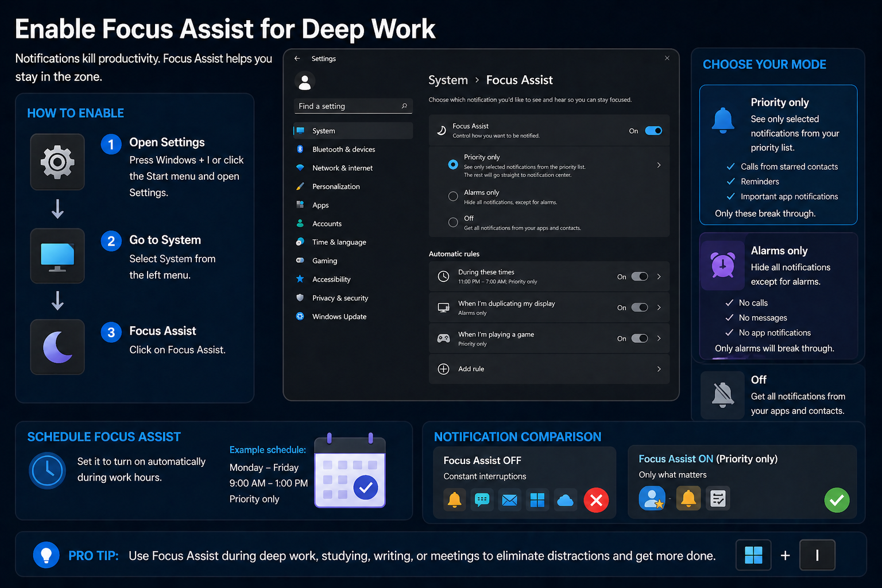Click the Privacy & security shield icon
Viewport: 882px width, 588px height.
pyautogui.click(x=300, y=298)
